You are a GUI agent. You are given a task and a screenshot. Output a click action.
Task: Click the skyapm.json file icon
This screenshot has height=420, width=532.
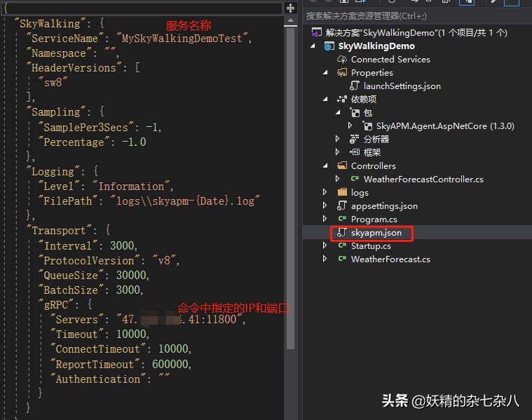(341, 233)
